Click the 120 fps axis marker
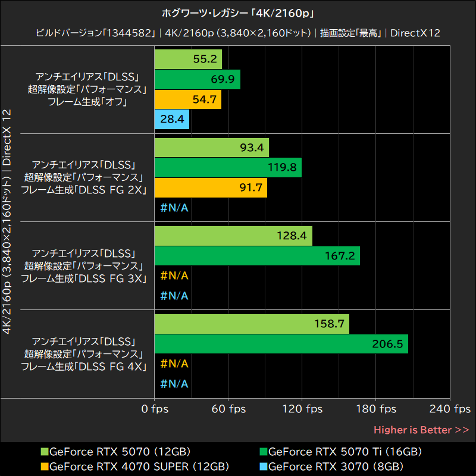Image resolution: width=476 pixels, height=476 pixels. point(303,409)
